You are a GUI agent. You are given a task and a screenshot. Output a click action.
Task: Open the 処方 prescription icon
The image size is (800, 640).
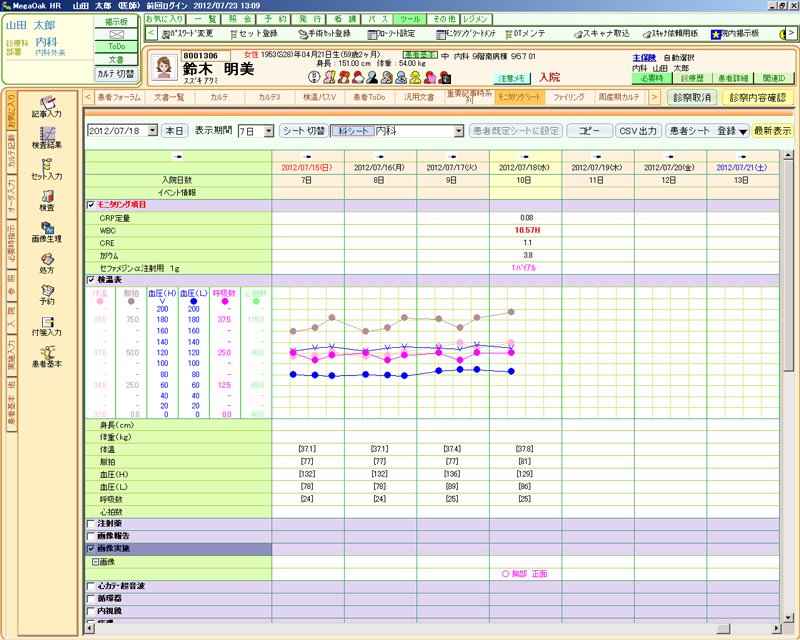pos(46,263)
